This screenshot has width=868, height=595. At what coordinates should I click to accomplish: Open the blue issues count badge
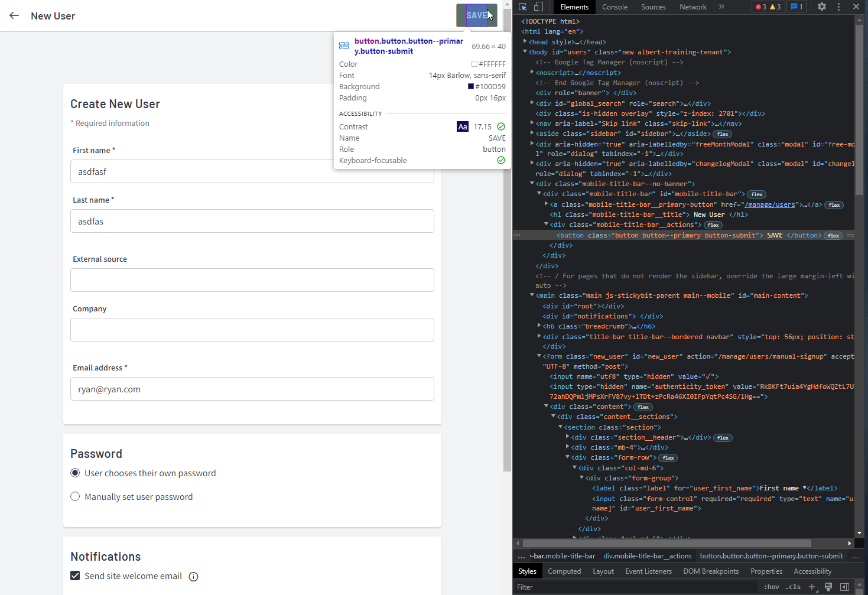(x=797, y=7)
